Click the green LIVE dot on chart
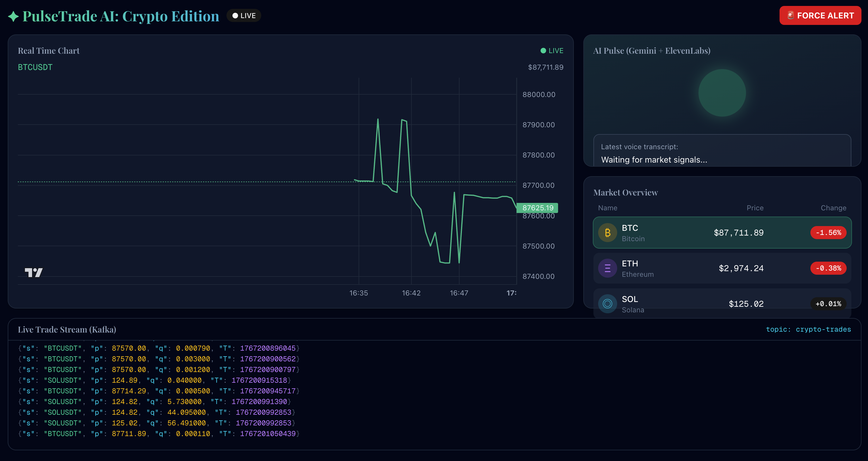The image size is (868, 461). (543, 50)
